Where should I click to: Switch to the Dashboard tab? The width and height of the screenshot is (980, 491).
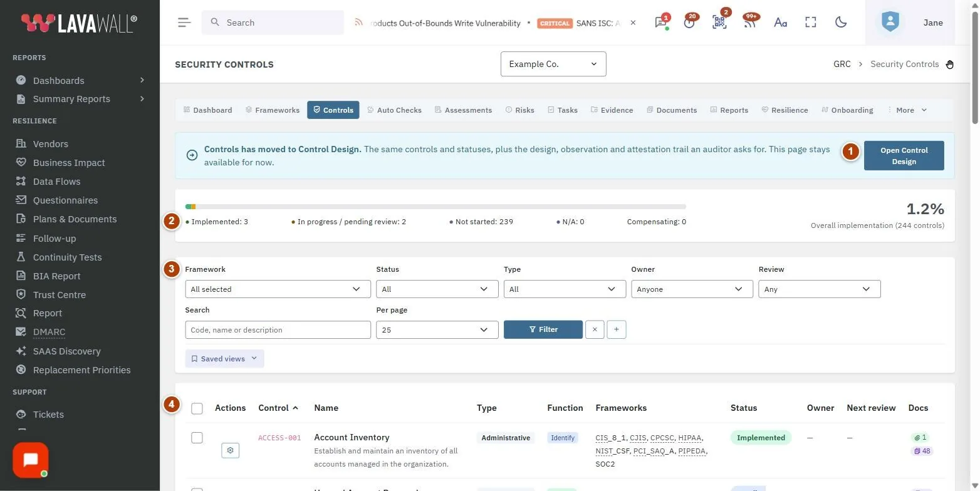[207, 110]
